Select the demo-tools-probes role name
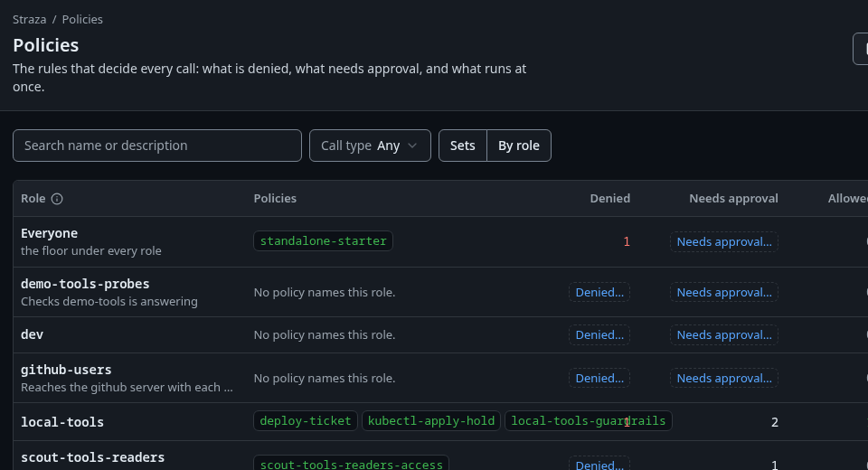Screen dimensions: 868x470 [85, 284]
